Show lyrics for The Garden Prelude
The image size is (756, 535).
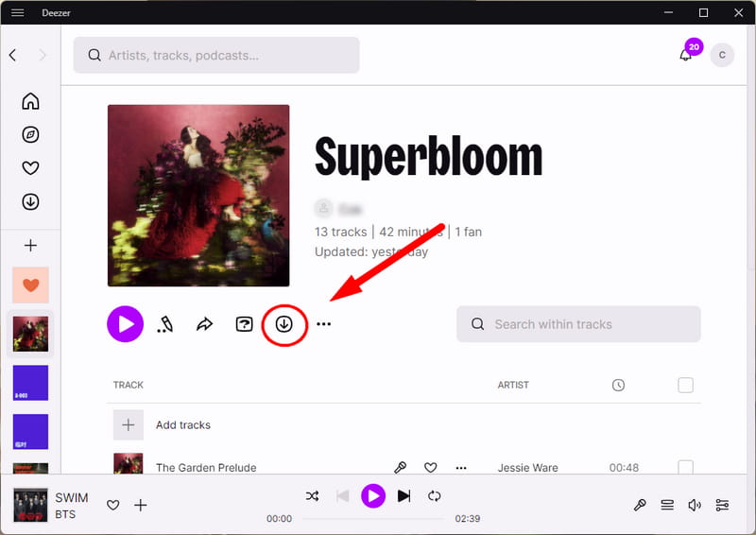tap(400, 467)
